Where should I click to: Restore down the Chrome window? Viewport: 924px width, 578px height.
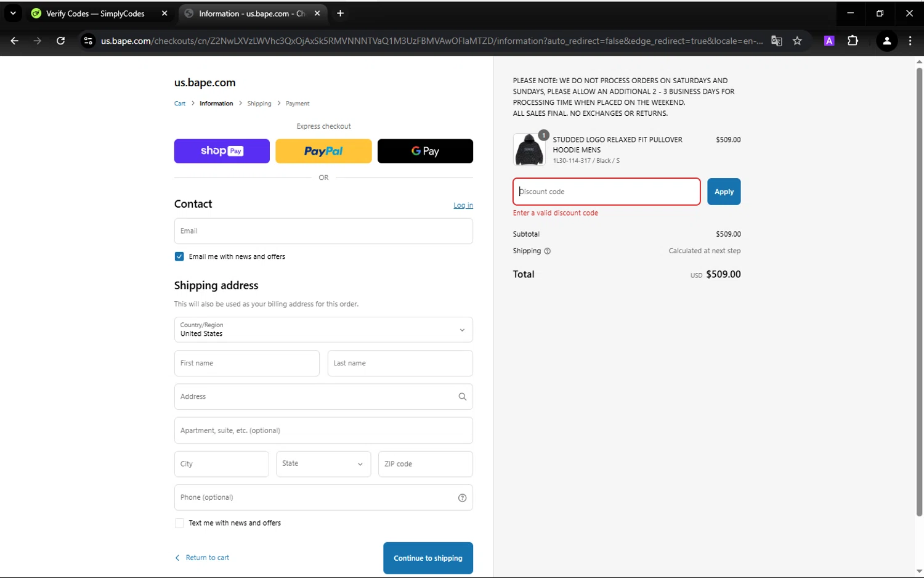tap(880, 13)
